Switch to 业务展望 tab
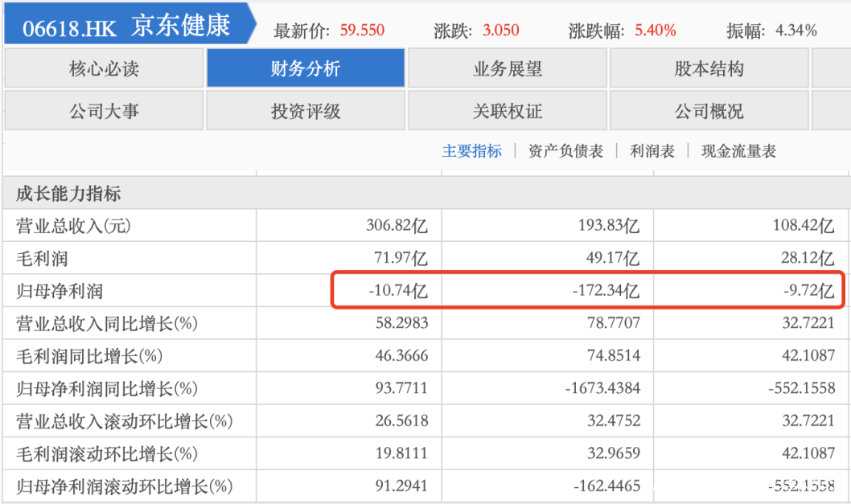Viewport: 851px width, 504px height. coord(508,68)
